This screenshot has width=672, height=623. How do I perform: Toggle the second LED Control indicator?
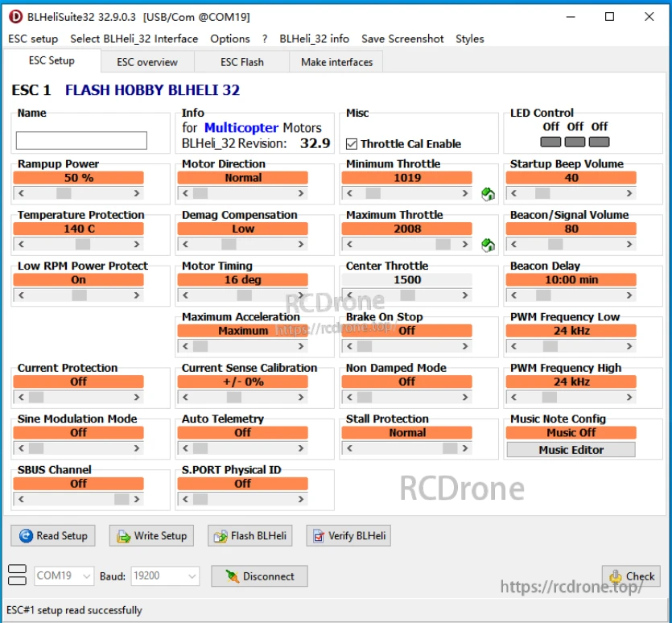pos(575,142)
